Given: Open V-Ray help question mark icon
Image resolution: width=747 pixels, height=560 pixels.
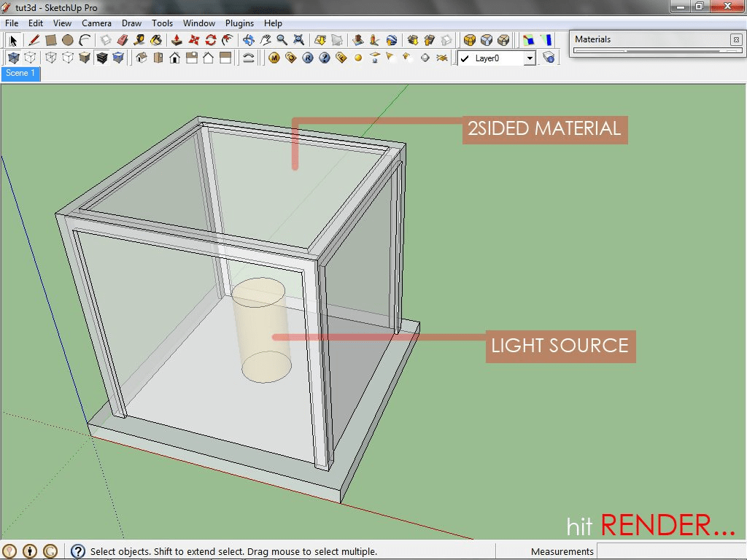Looking at the screenshot, I should [x=325, y=58].
